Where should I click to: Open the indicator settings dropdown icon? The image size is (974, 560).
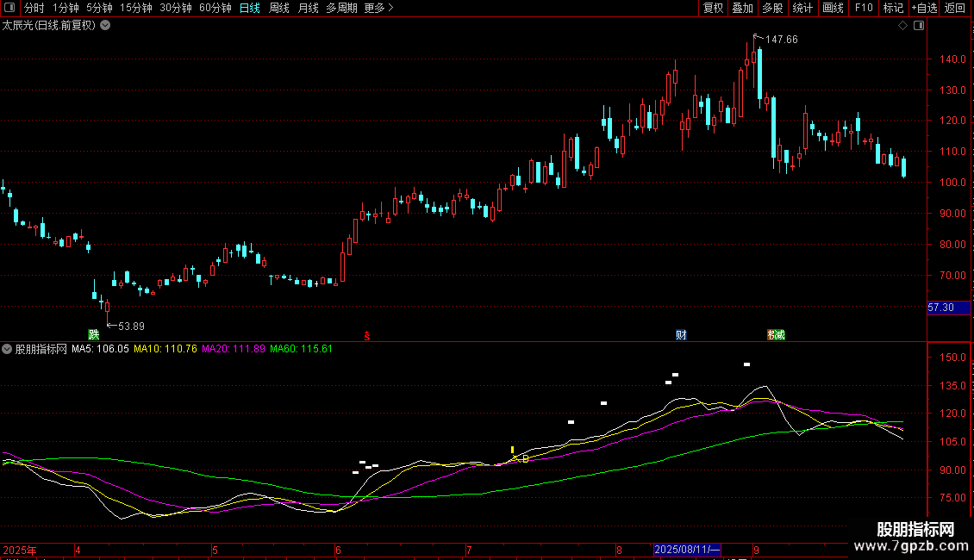7,349
